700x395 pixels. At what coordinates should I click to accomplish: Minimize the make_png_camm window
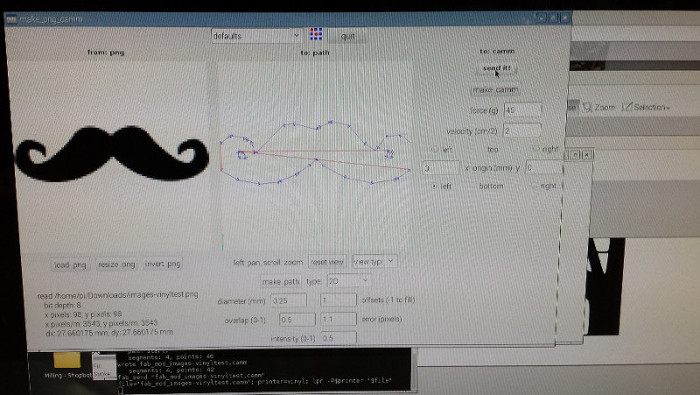(x=542, y=18)
